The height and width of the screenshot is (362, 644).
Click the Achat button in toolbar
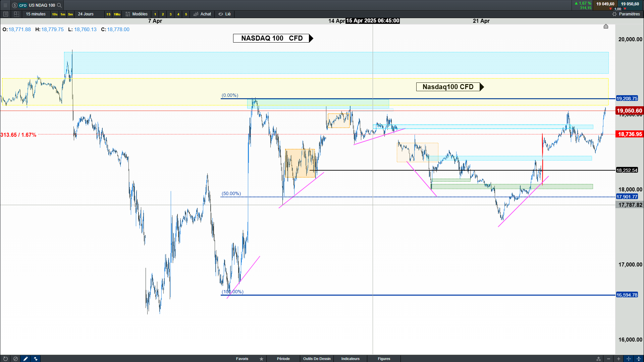(x=202, y=14)
